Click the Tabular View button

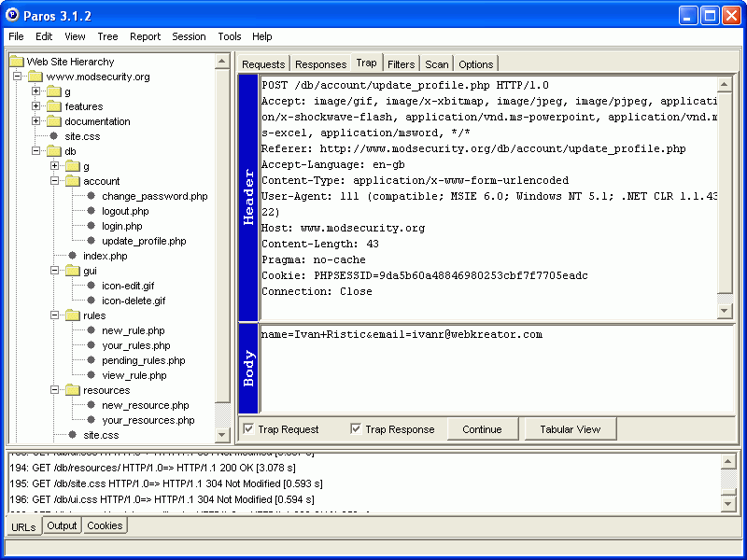[x=570, y=428]
